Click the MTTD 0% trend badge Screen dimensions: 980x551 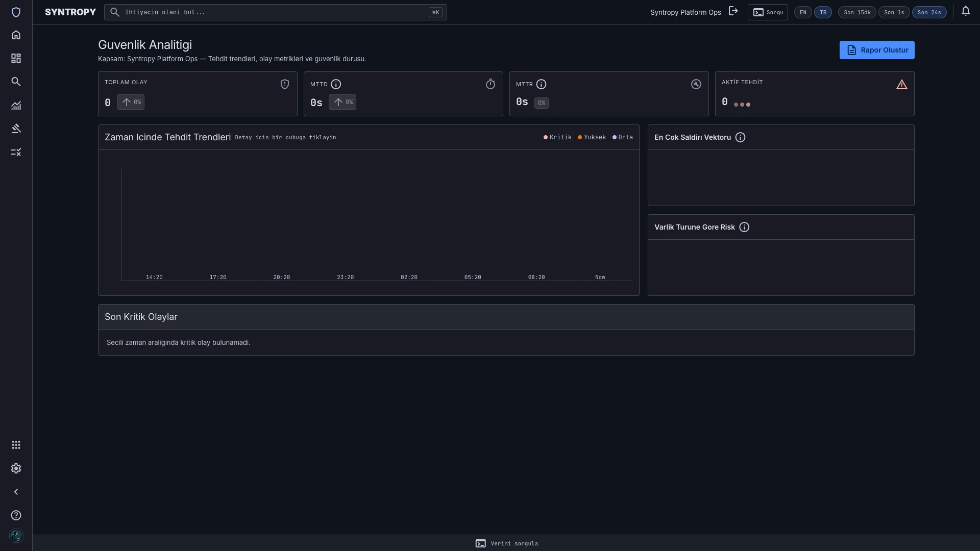[x=342, y=102]
